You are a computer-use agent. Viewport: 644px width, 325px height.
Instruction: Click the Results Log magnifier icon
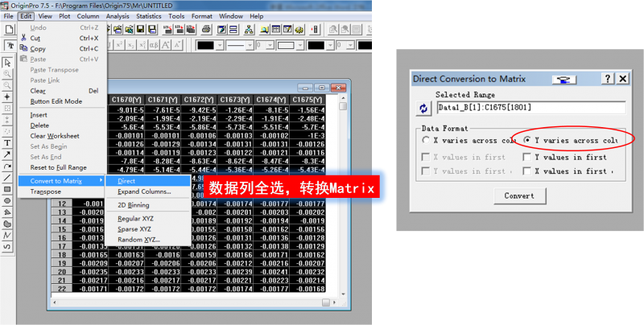(265, 30)
